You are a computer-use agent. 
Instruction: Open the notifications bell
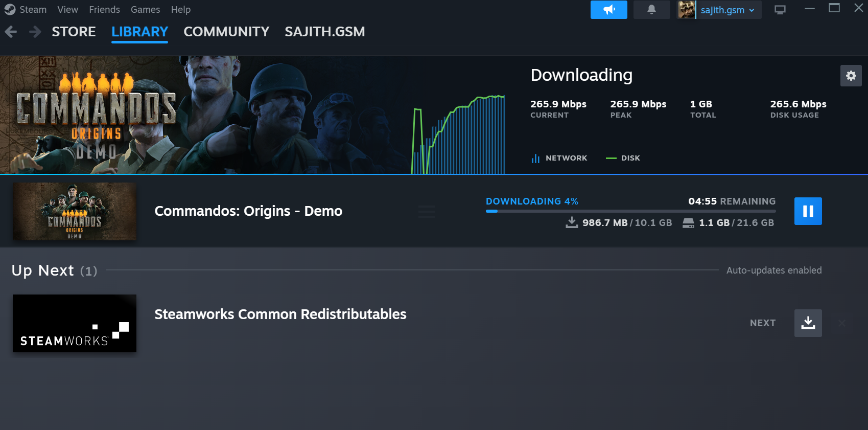[x=651, y=10]
